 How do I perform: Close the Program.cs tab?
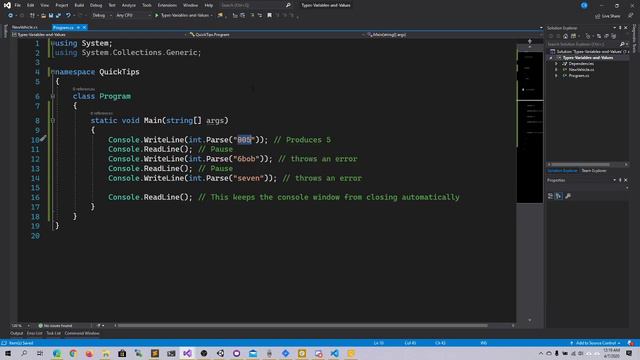[x=84, y=27]
